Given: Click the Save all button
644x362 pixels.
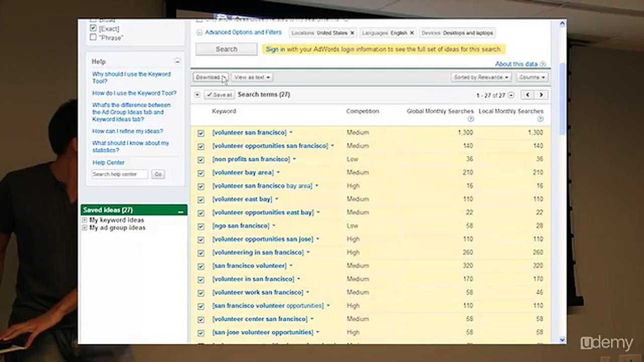Looking at the screenshot, I should [219, 95].
